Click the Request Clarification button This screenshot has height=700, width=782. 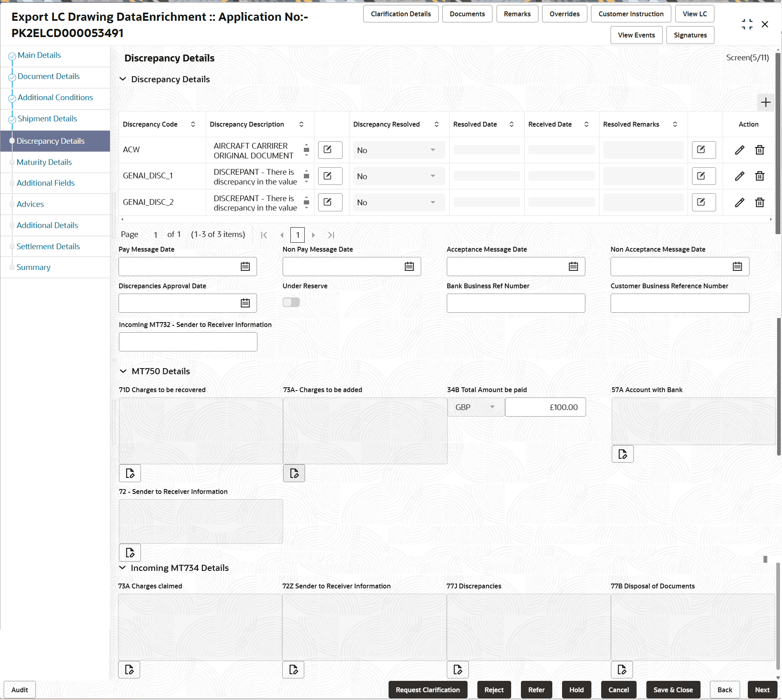point(427,690)
